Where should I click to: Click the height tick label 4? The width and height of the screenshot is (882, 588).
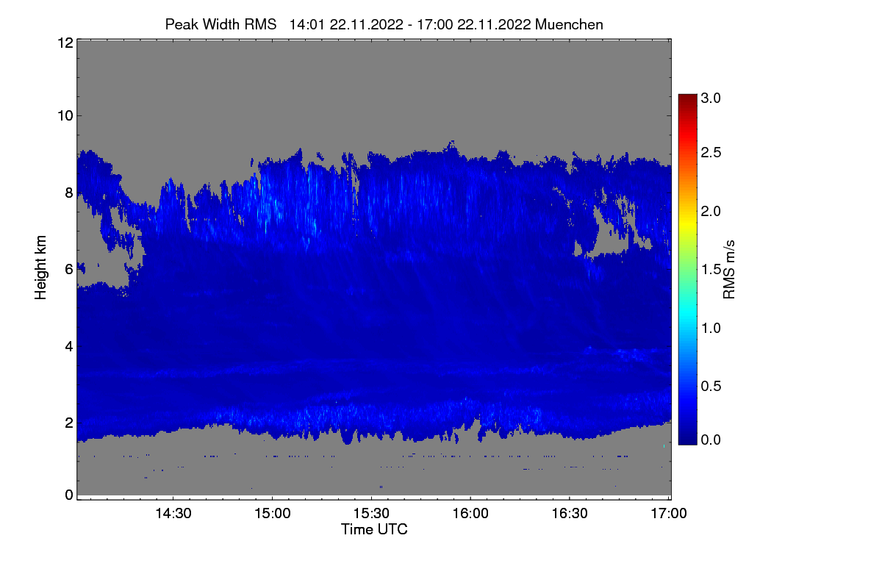click(69, 345)
